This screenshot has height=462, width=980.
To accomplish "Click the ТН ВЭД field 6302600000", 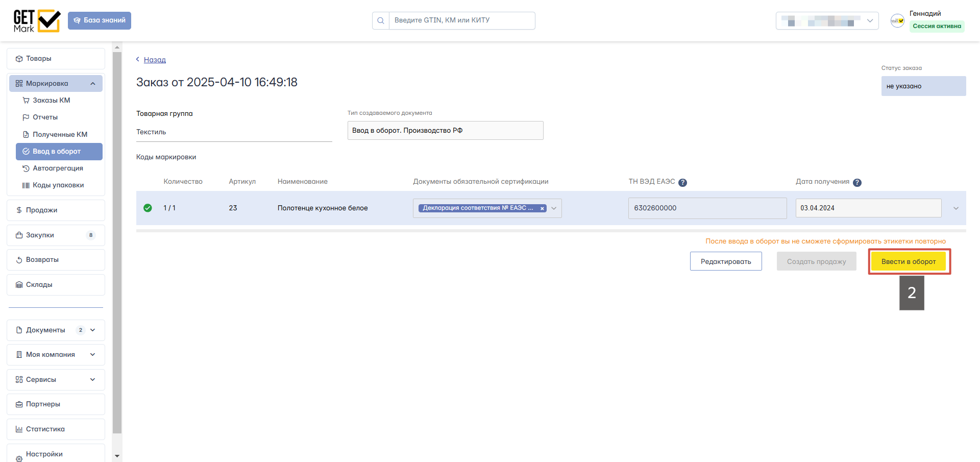I will (x=707, y=208).
